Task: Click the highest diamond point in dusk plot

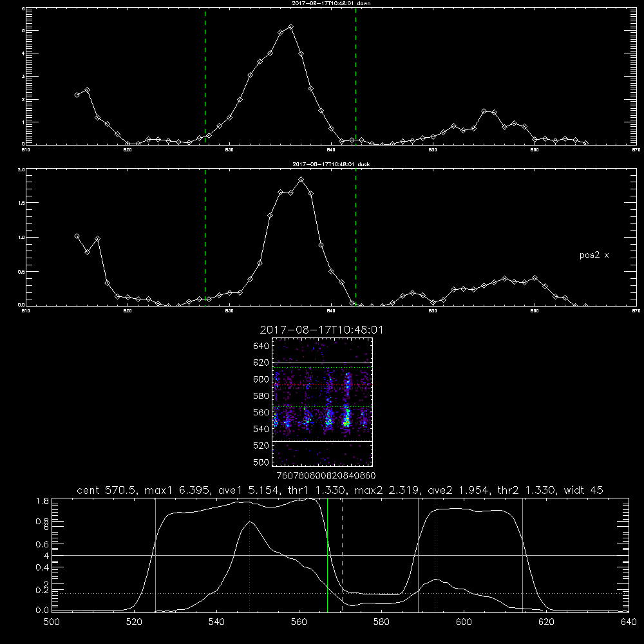Action: [301, 180]
